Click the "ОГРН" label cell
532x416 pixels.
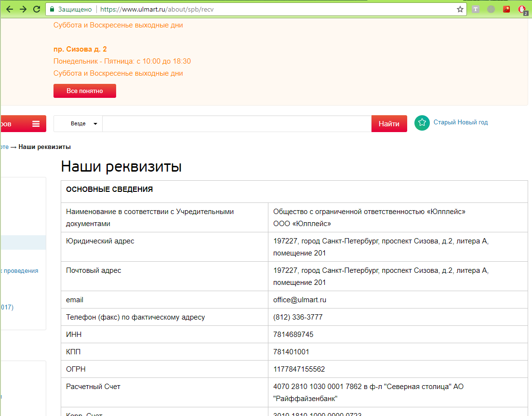(x=164, y=369)
